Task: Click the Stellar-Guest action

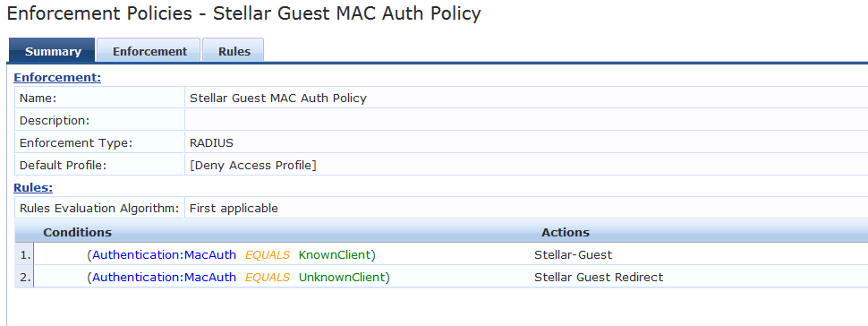Action: pyautogui.click(x=573, y=255)
